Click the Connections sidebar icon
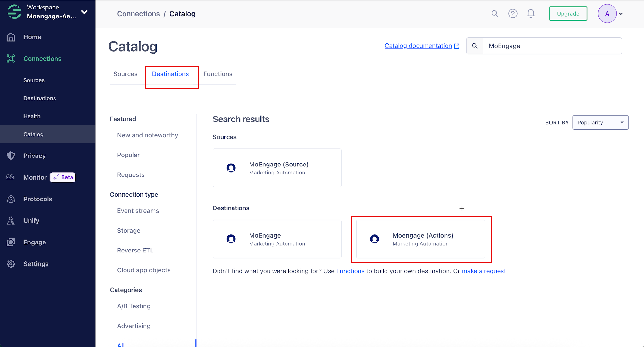Viewport: 644px width, 347px height. (11, 59)
